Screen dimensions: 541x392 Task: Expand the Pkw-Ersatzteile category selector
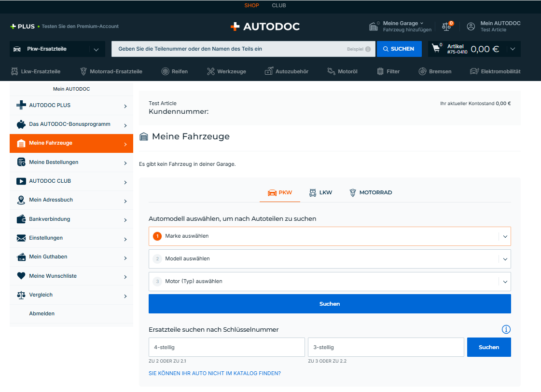[x=57, y=49]
